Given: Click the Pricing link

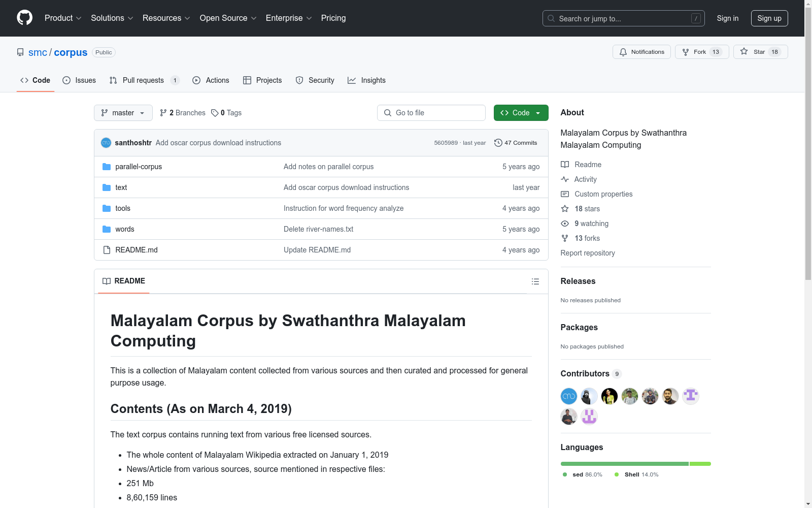Looking at the screenshot, I should click(x=333, y=18).
